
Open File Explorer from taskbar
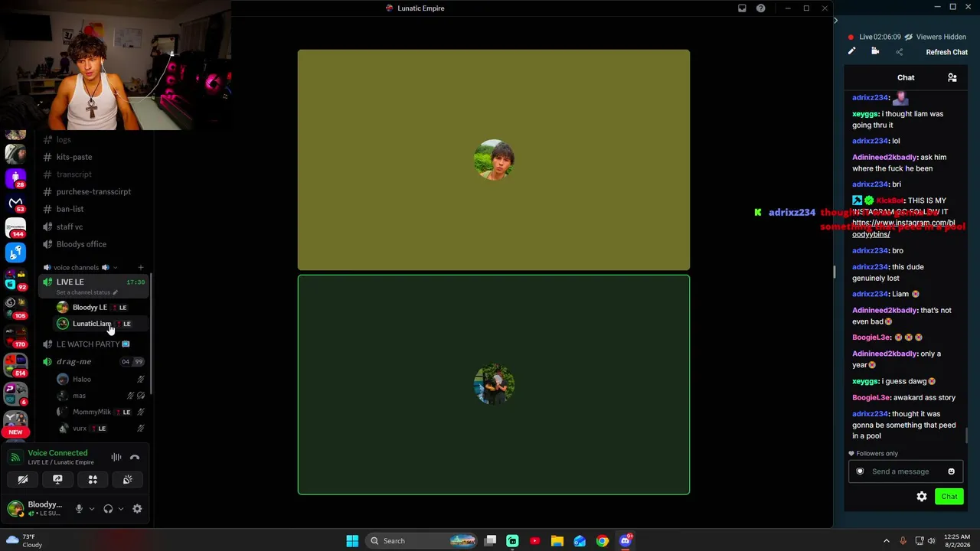pyautogui.click(x=557, y=541)
